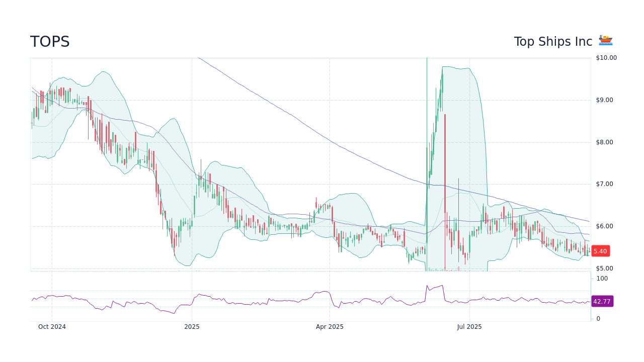Click the Apr 2025 axis label
Viewport: 644px width, 362px height.
pyautogui.click(x=330, y=326)
